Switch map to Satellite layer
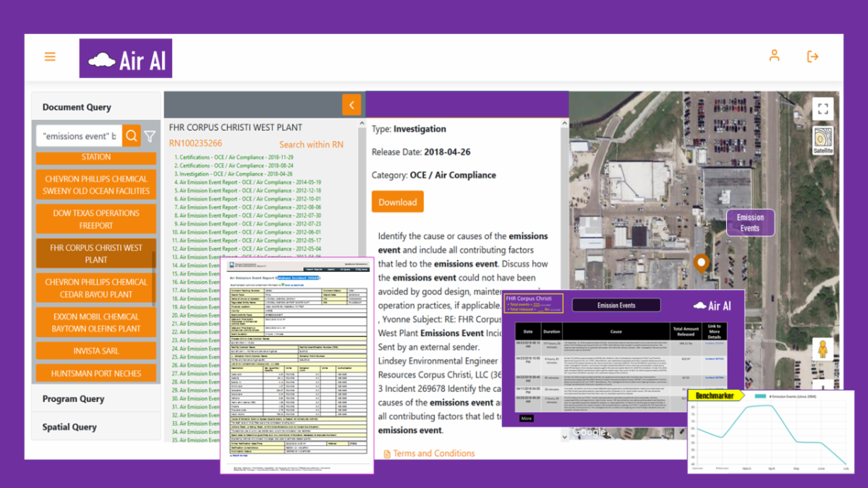The width and height of the screenshot is (868, 488). (x=823, y=141)
